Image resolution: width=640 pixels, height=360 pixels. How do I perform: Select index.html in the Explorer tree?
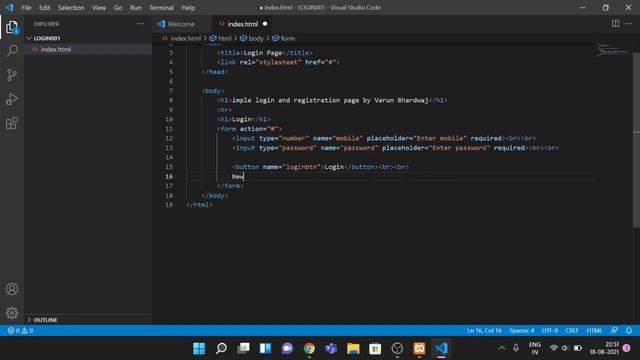88,49
